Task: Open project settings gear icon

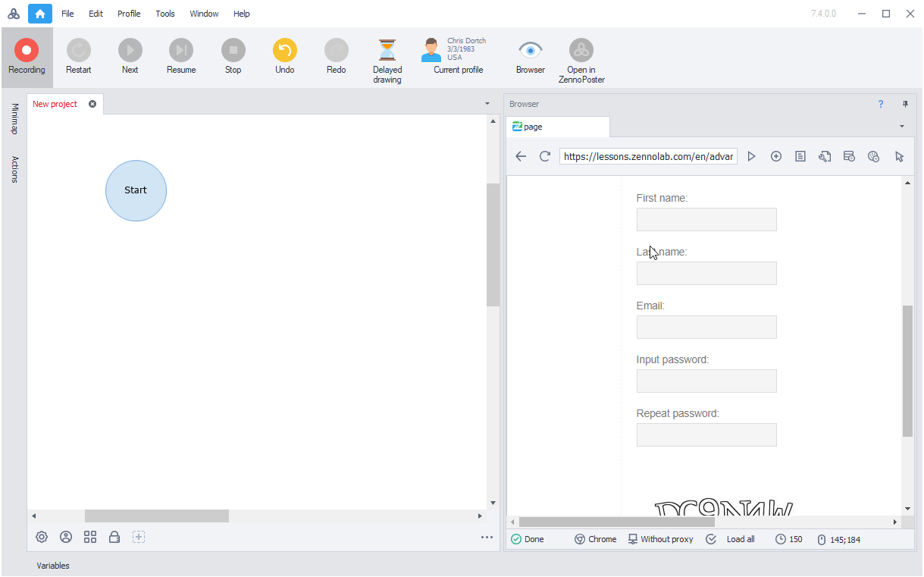Action: click(x=42, y=537)
